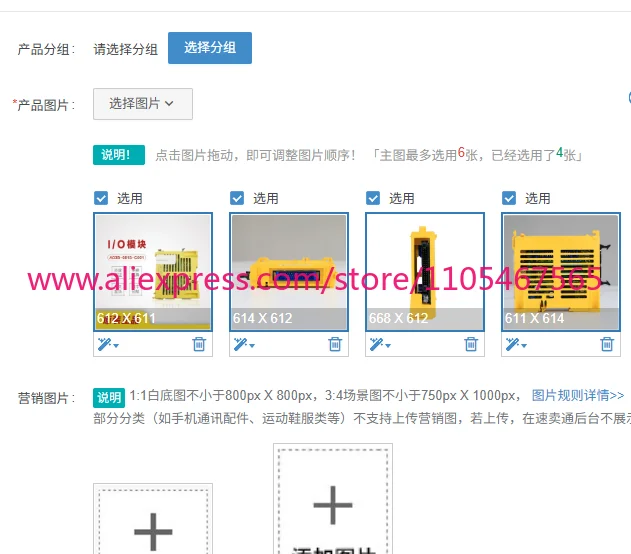This screenshot has width=631, height=554.
Task: Open magic wand edit tool for 614 X 612 image
Action: 244,344
